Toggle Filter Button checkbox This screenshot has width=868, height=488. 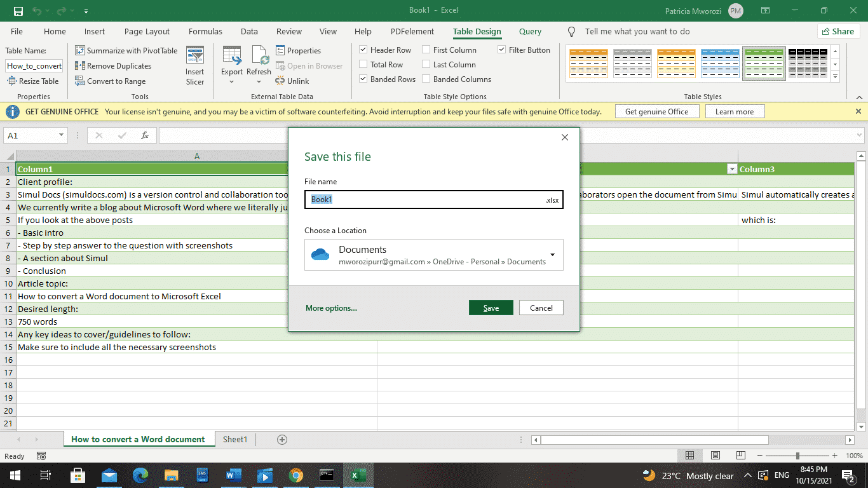501,50
